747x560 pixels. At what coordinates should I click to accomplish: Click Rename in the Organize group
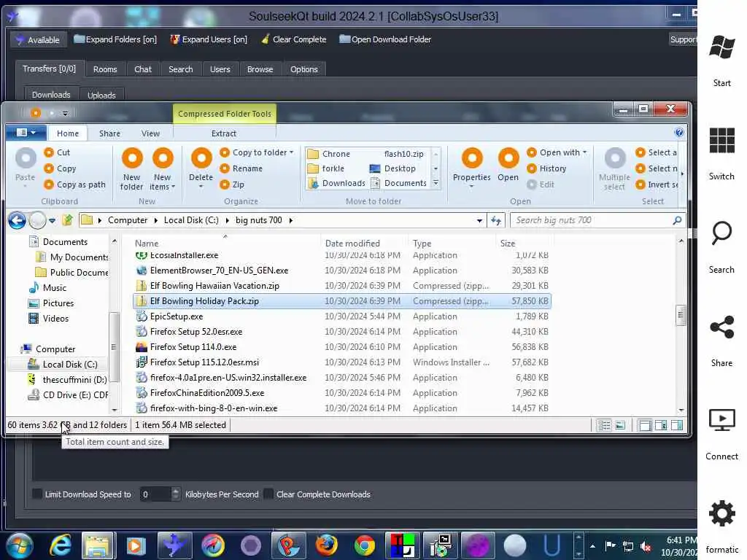241,168
